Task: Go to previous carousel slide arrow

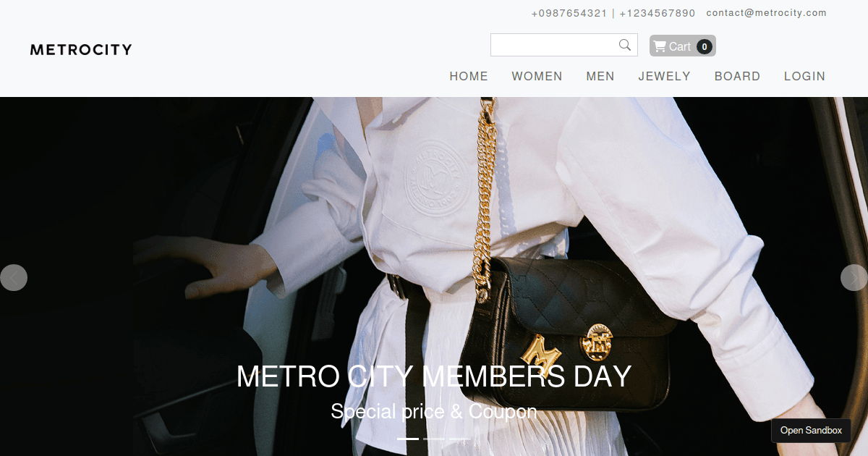Action: coord(14,277)
